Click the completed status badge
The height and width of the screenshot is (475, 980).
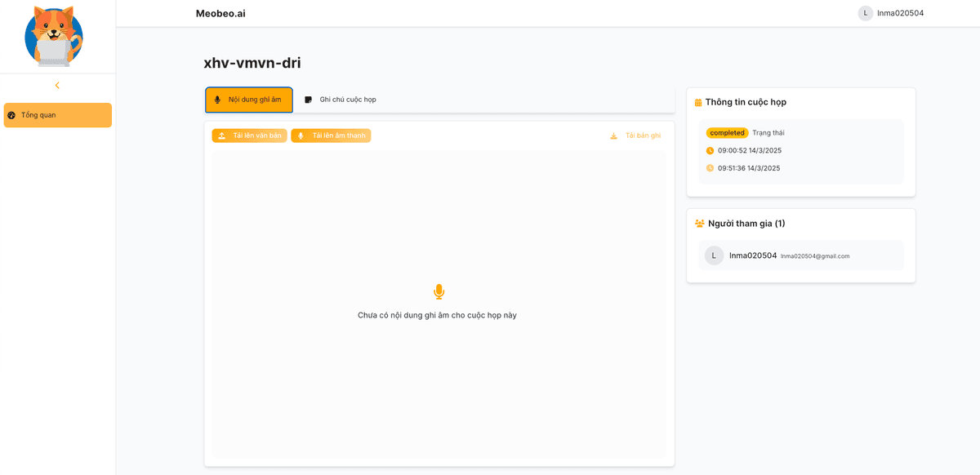tap(727, 133)
